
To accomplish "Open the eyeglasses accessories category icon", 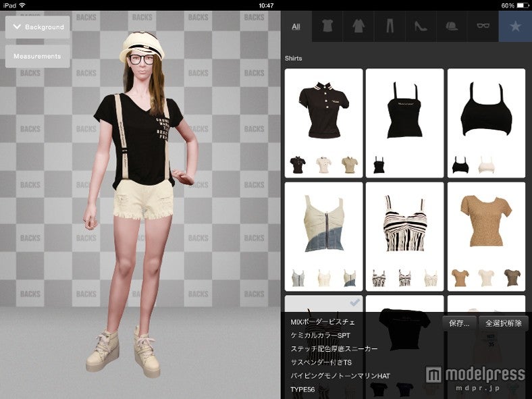I will pyautogui.click(x=482, y=26).
